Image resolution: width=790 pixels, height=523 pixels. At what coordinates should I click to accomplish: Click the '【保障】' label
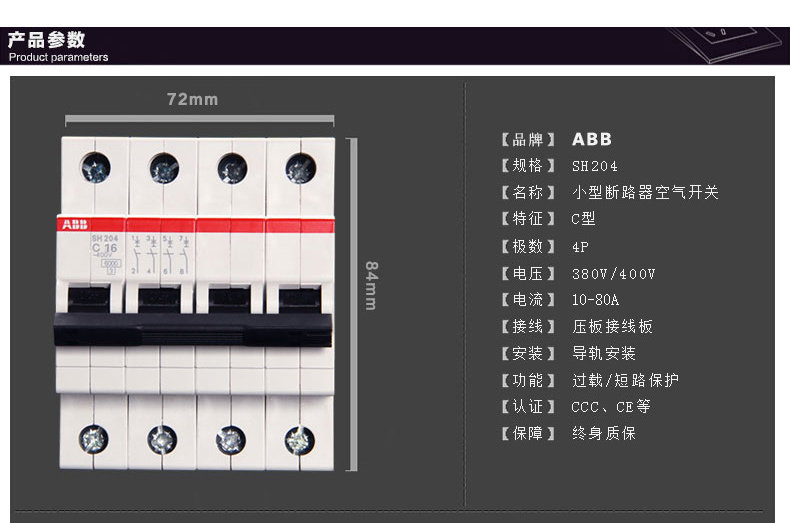pos(528,433)
